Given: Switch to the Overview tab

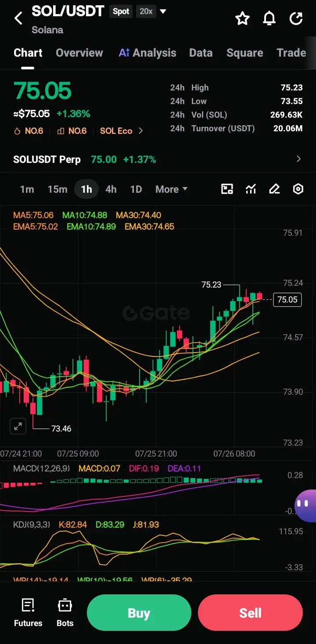Looking at the screenshot, I should click(79, 53).
